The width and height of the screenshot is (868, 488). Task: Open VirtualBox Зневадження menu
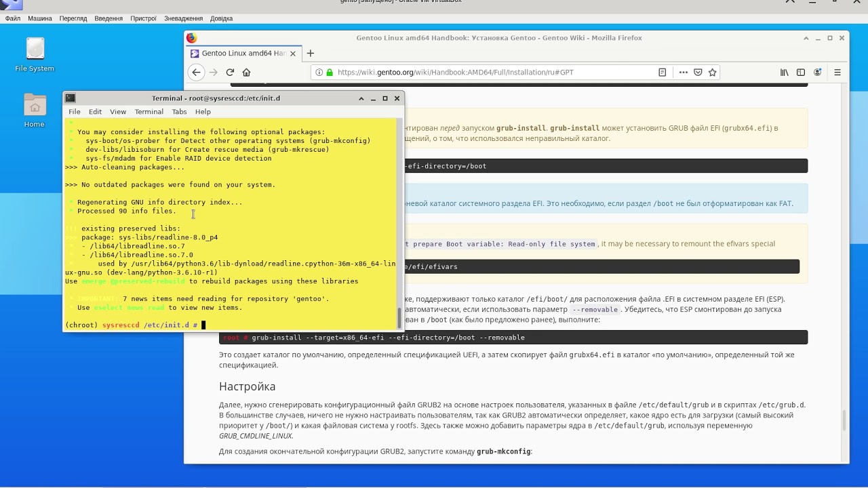click(183, 18)
